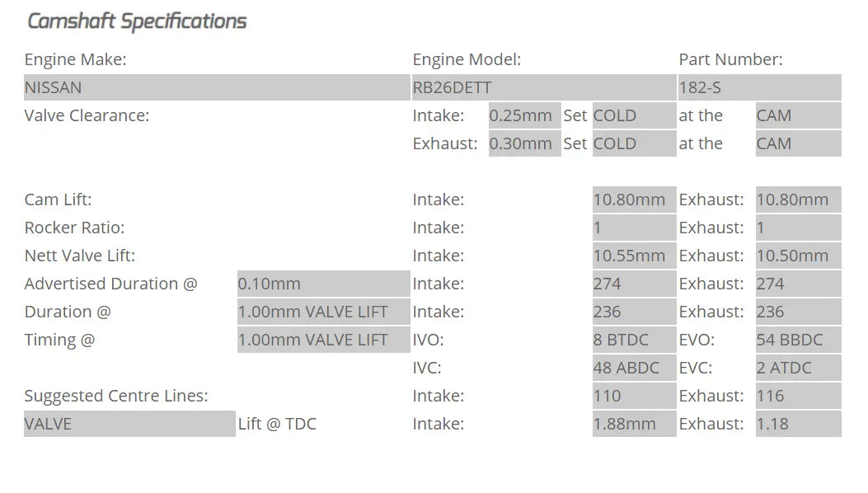Select exhaust valve clearance 0.30mm field
The width and height of the screenshot is (868, 493).
pyautogui.click(x=525, y=143)
